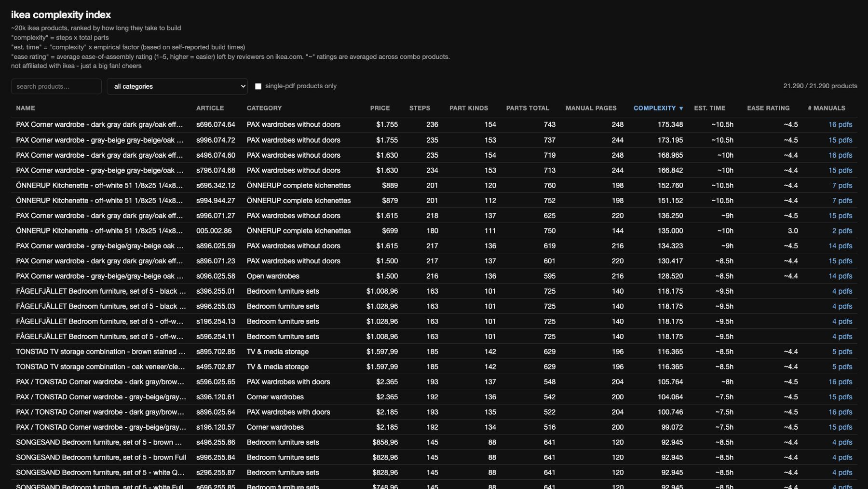This screenshot has width=868, height=489.
Task: Click ease rating 3.0 cell
Action: click(x=793, y=231)
